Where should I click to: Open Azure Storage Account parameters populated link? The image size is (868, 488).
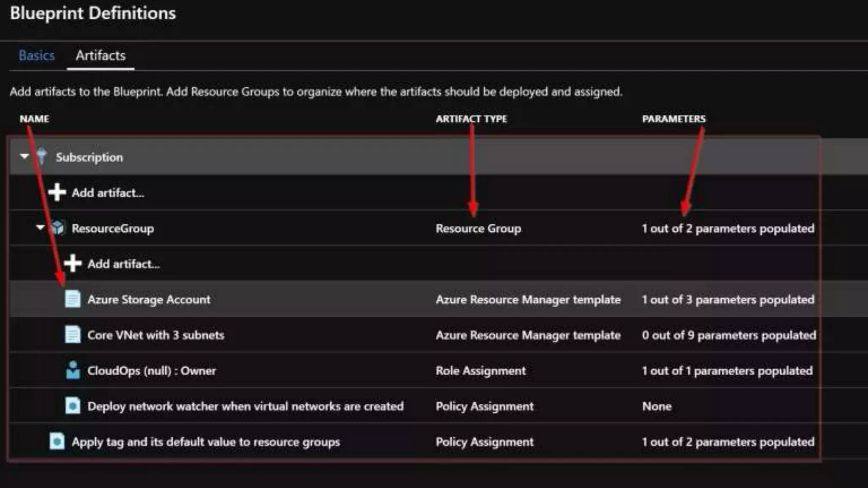[727, 299]
